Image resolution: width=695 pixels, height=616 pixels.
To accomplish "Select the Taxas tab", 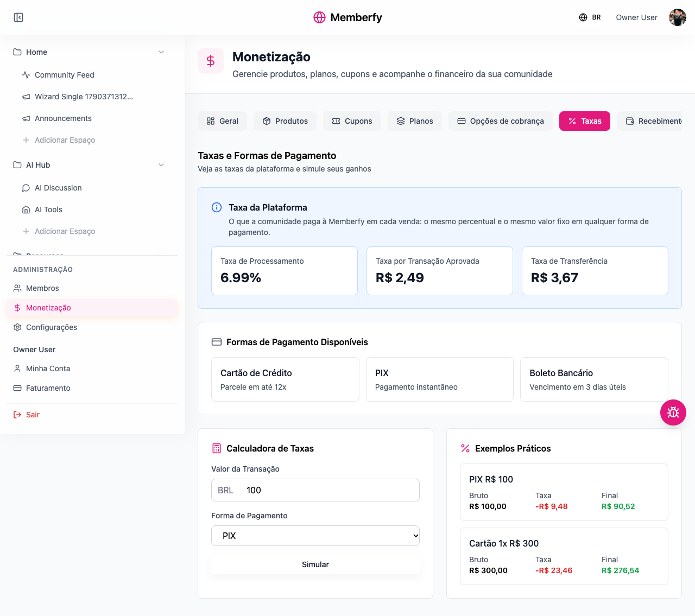I will point(585,121).
